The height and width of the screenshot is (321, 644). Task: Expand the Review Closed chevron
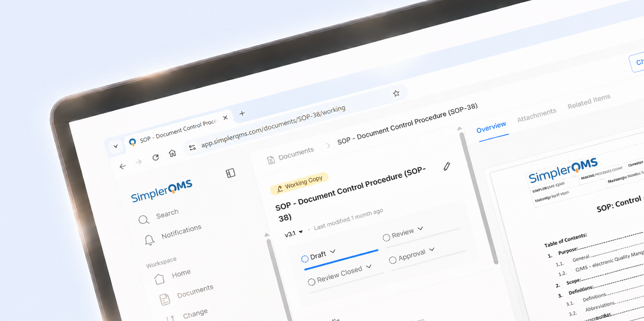[x=369, y=267]
